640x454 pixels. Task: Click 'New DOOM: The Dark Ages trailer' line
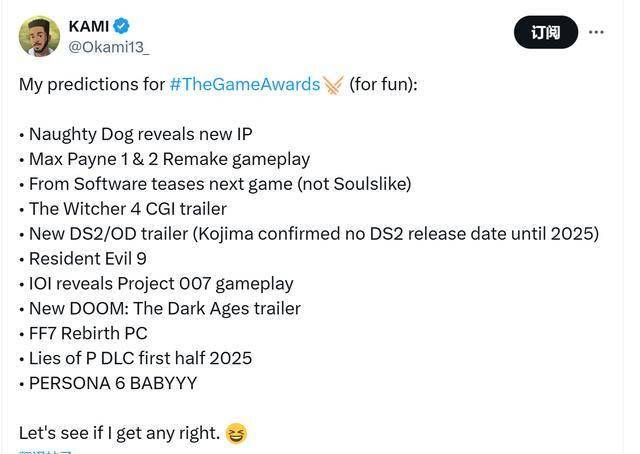pyautogui.click(x=160, y=309)
